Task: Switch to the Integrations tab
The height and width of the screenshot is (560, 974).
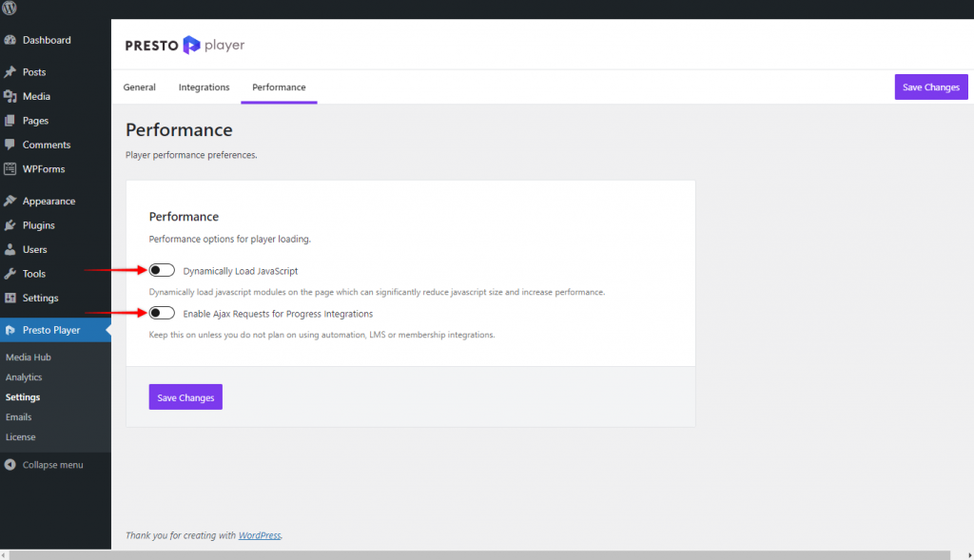Action: [204, 87]
